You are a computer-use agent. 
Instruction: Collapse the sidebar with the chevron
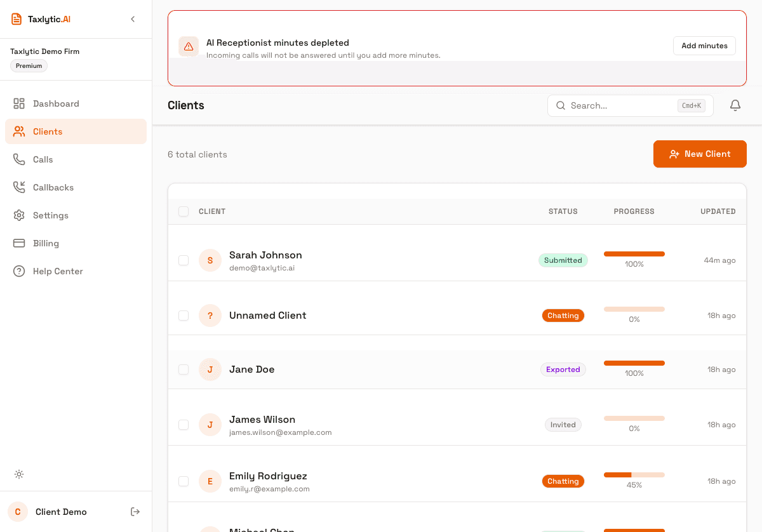point(133,19)
